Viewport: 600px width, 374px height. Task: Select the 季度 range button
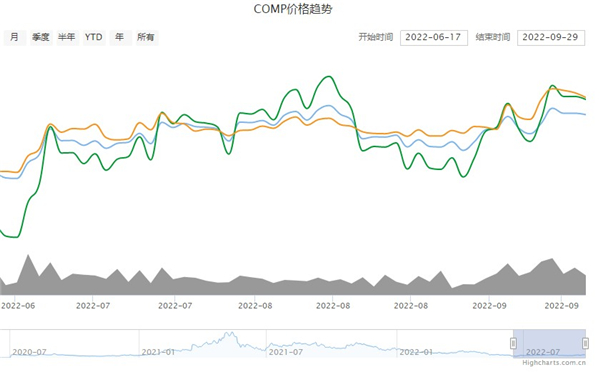pyautogui.click(x=41, y=38)
